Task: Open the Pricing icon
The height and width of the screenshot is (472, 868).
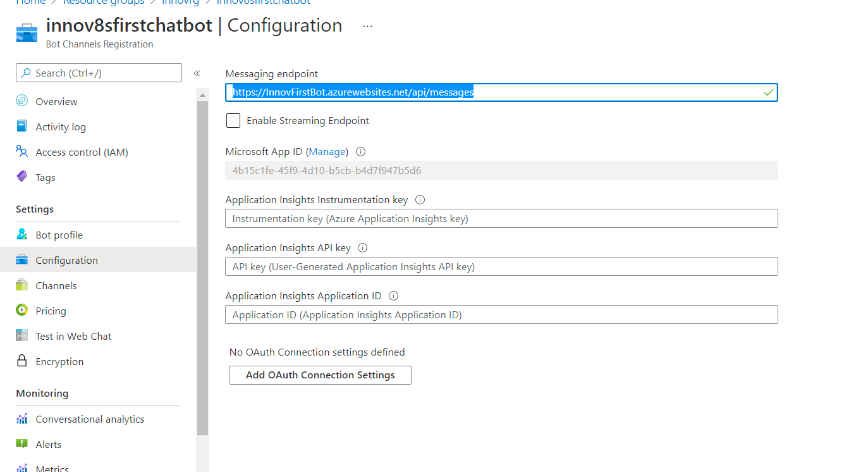Action: (x=22, y=311)
